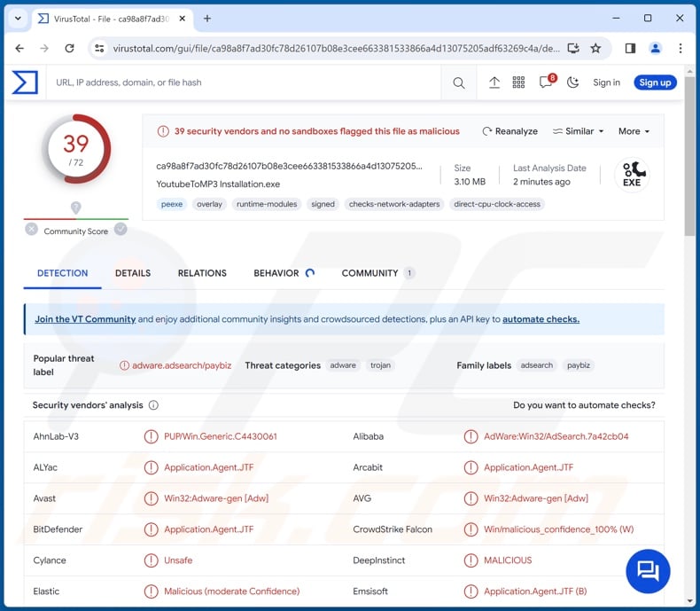The height and width of the screenshot is (611, 700).
Task: Click the site information icon in address bar
Action: pyautogui.click(x=99, y=48)
